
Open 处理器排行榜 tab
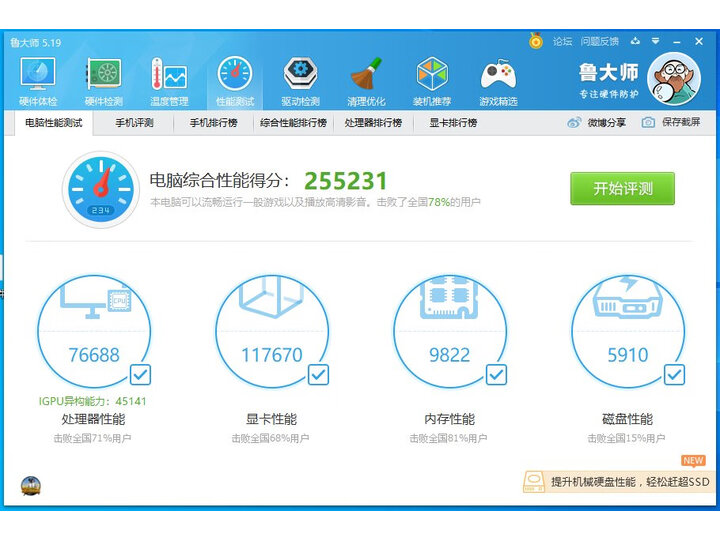(373, 123)
